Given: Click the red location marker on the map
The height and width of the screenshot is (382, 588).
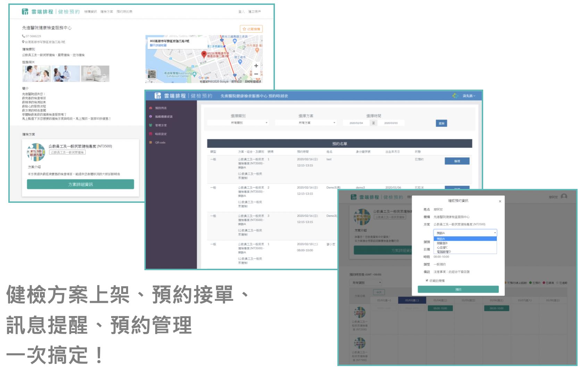Looking at the screenshot, I should (x=204, y=54).
